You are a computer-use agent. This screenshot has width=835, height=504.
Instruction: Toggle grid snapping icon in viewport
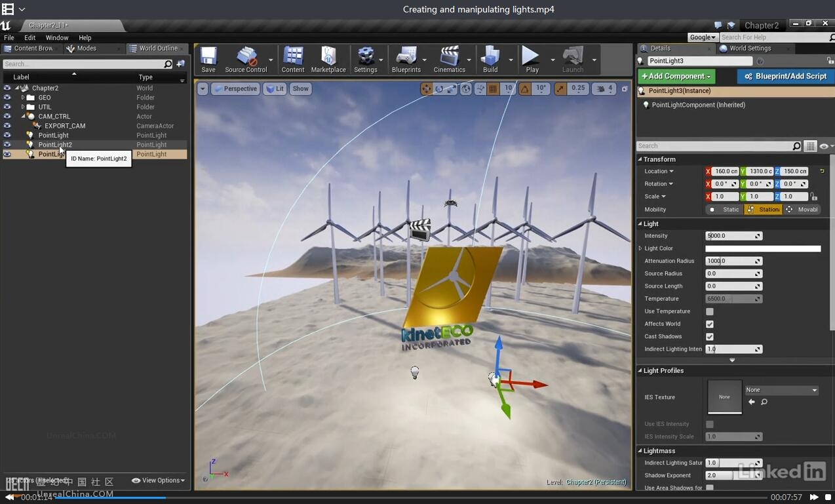(x=494, y=88)
